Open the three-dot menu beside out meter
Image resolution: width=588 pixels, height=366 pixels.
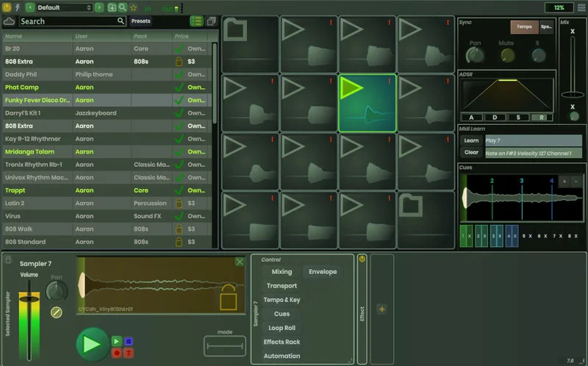tap(182, 7)
